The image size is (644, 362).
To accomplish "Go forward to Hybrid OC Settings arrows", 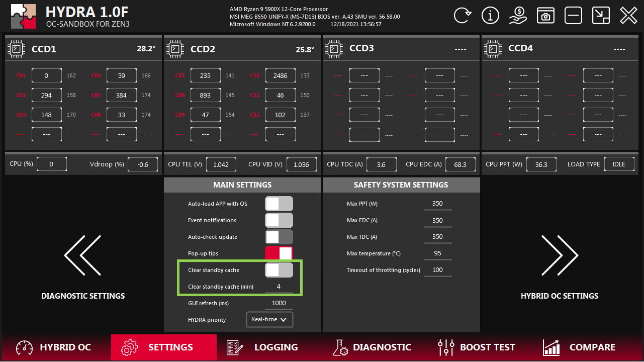I will [x=560, y=255].
